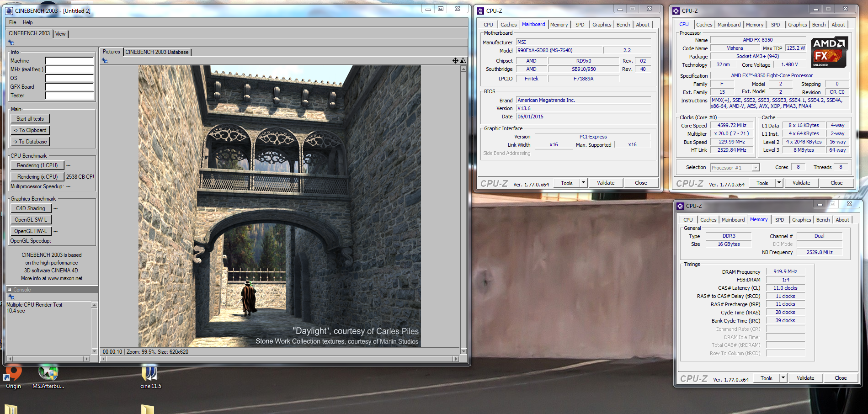The width and height of the screenshot is (868, 414).
Task: Switch to CINEBENCH 2003 Database tab
Action: (x=157, y=52)
